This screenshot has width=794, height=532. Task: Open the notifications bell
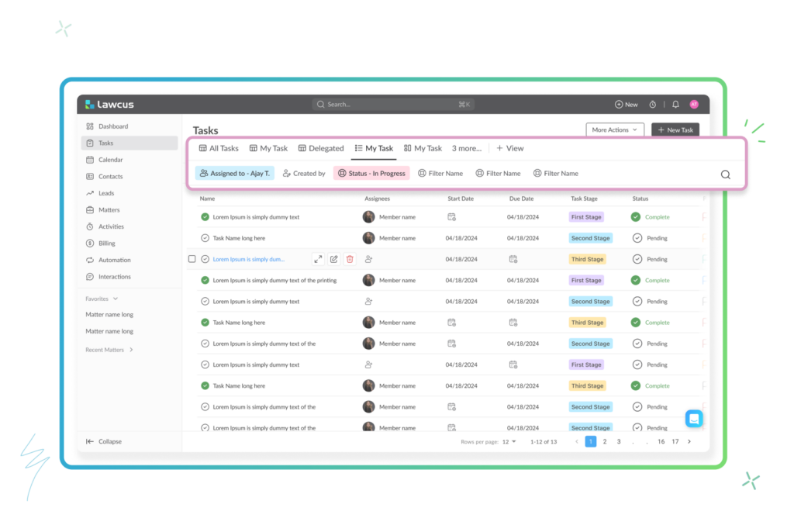(675, 105)
